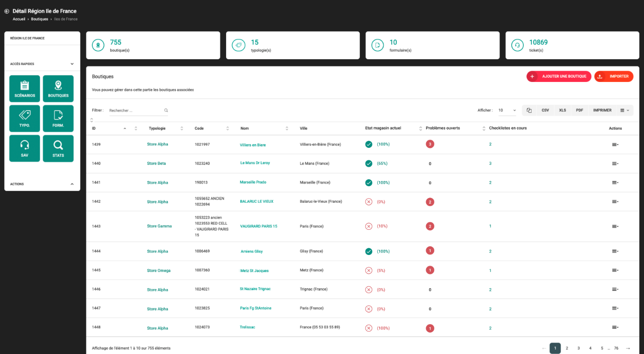Screen dimensions: 644x354
Task: Collapse the Actions sidebar section
Action: (72, 184)
